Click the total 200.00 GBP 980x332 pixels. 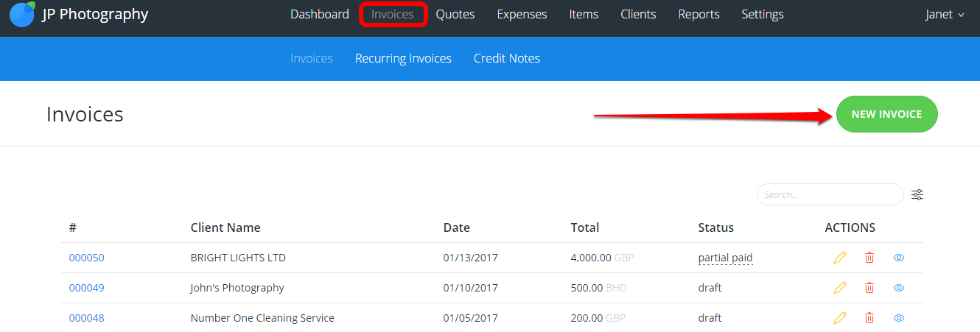click(x=599, y=318)
